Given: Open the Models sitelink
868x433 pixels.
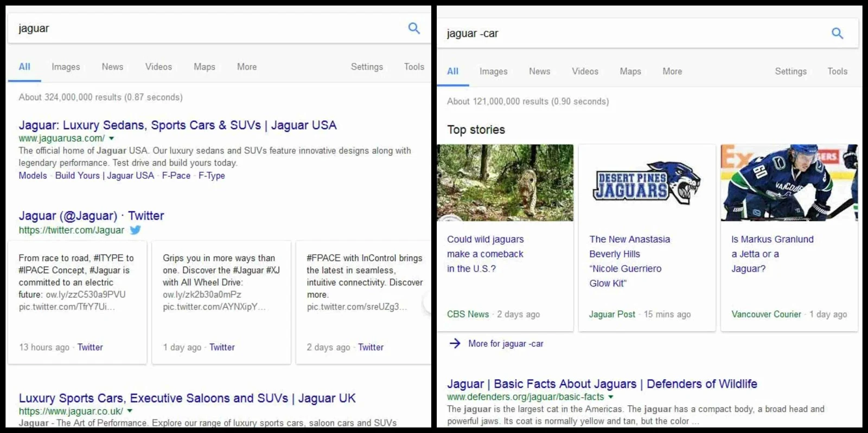Looking at the screenshot, I should point(33,176).
